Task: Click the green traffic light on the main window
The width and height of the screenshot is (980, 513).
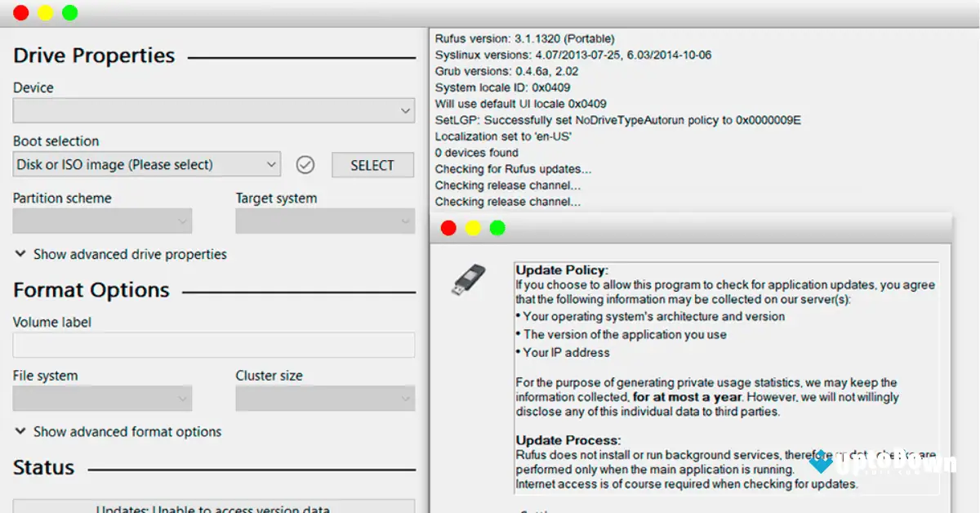Action: (x=69, y=12)
